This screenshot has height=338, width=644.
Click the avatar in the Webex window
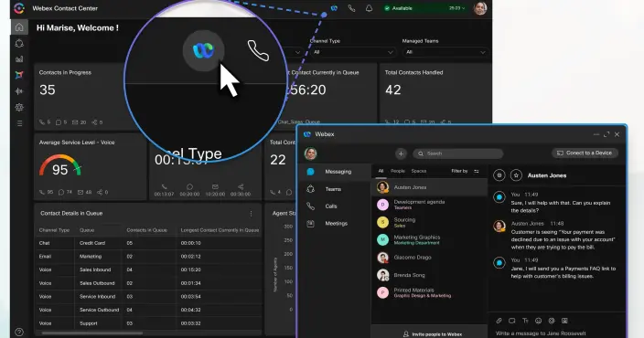(x=310, y=153)
